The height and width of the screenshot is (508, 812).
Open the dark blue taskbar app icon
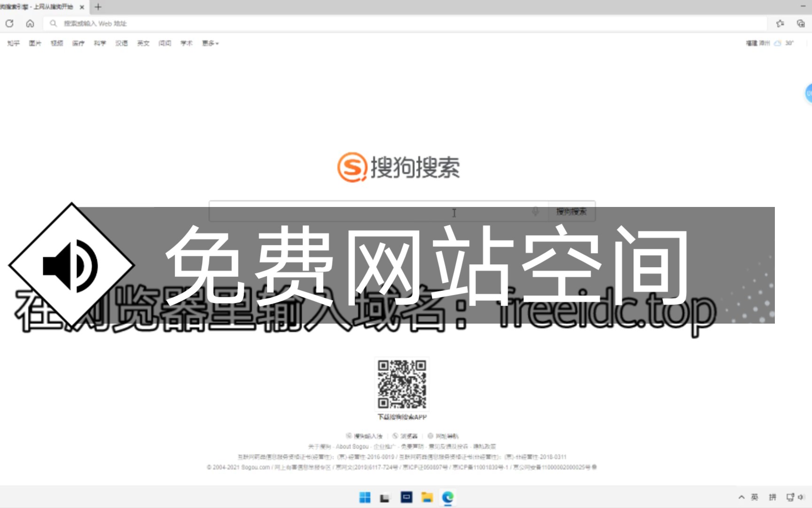tap(406, 497)
